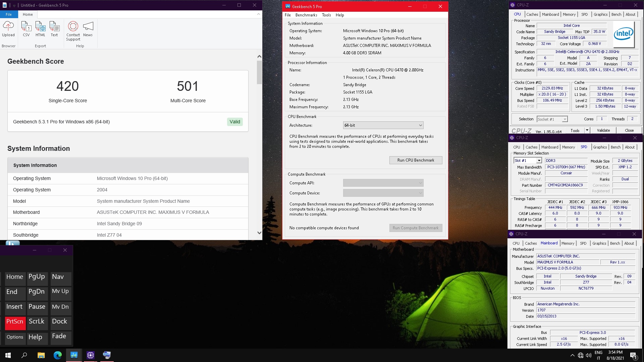Screen dimensions: 644x362
Task: Select About tab in bottom CPU-Z Mainboard window
Action: (629, 243)
